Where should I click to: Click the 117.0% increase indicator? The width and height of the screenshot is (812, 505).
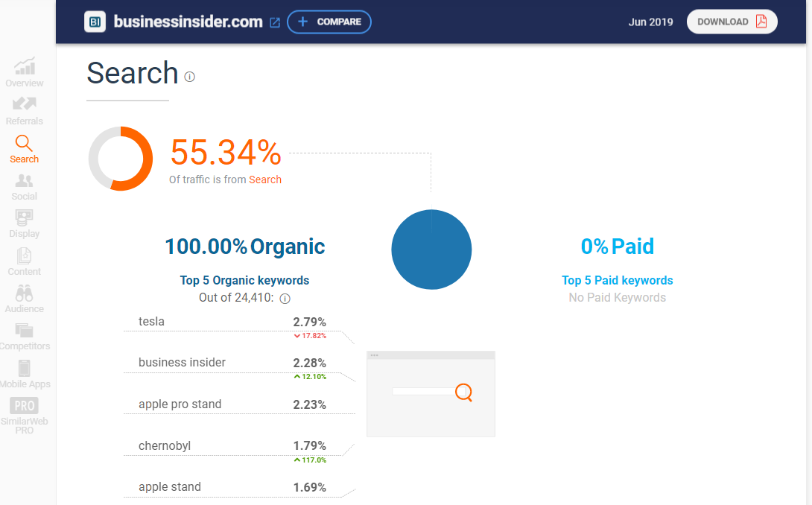coord(310,460)
